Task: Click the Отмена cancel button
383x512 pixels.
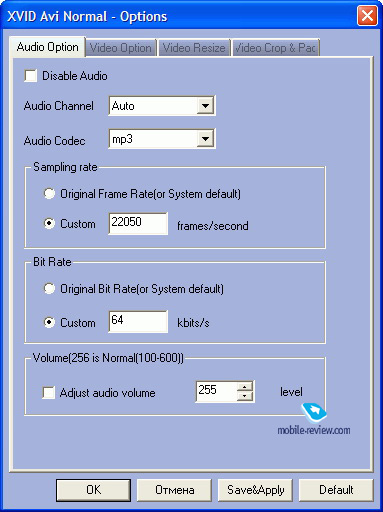Action: point(174,490)
